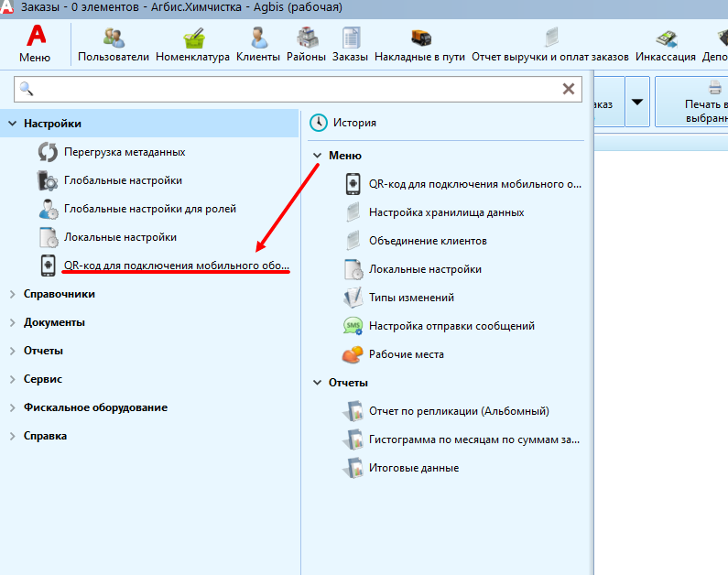Open Заказы from the toolbar

(x=350, y=45)
